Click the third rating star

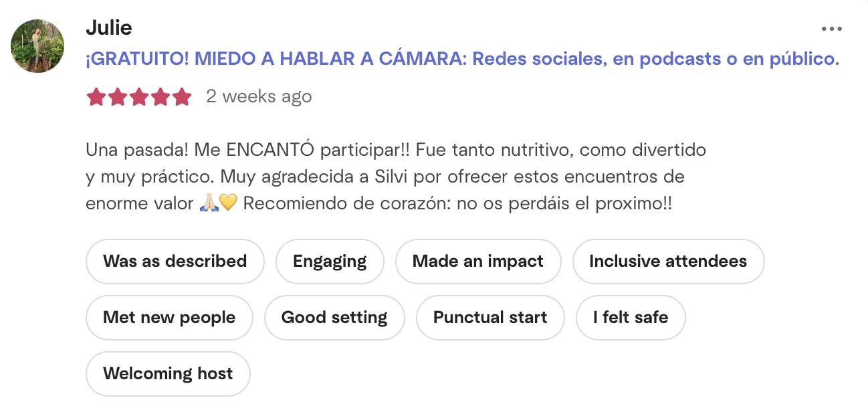pyautogui.click(x=139, y=98)
